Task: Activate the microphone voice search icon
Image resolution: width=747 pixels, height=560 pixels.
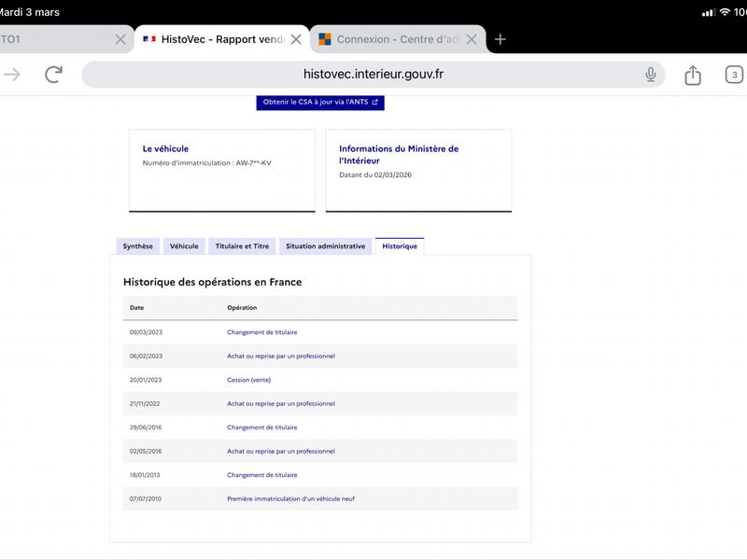Action: click(x=650, y=75)
